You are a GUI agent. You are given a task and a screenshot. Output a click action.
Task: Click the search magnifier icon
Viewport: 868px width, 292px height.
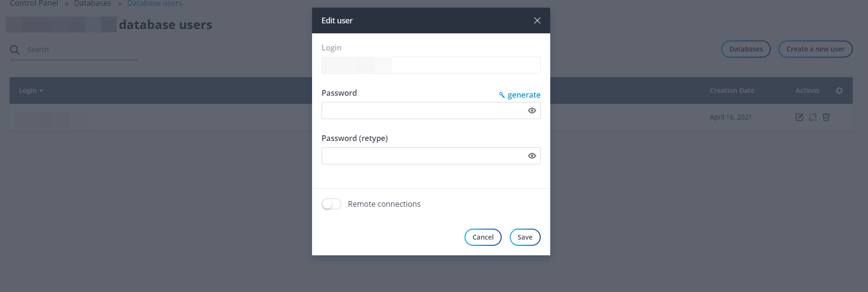[x=15, y=49]
